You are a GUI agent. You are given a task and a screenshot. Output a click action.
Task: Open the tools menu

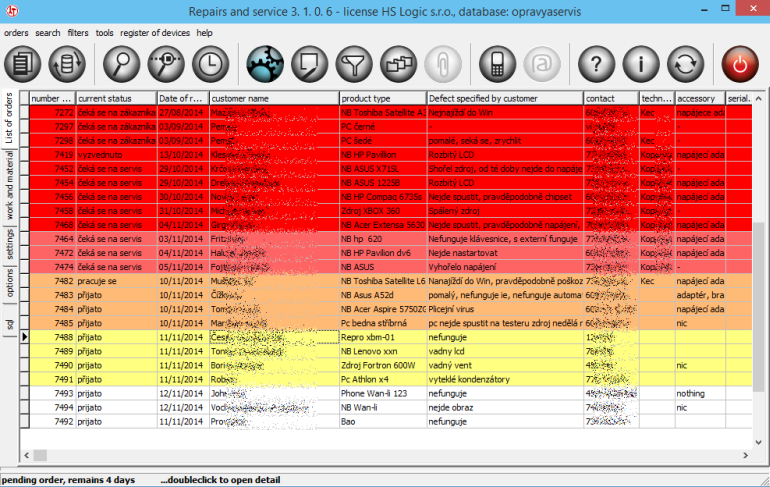(x=104, y=33)
